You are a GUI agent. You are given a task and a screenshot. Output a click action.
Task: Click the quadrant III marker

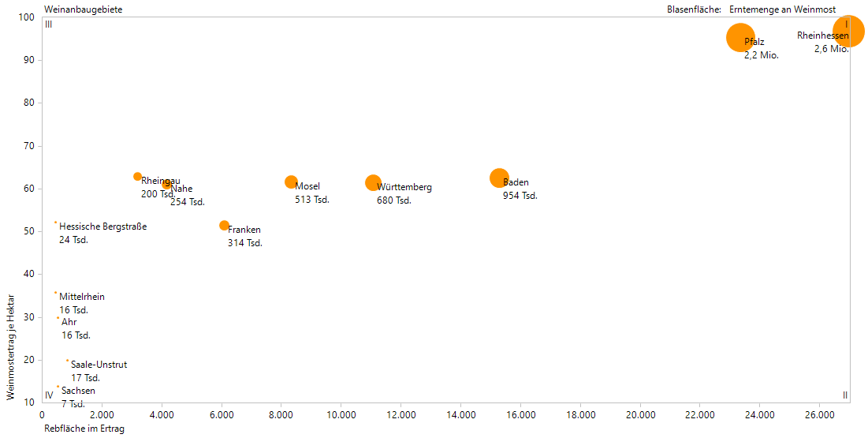[x=48, y=24]
